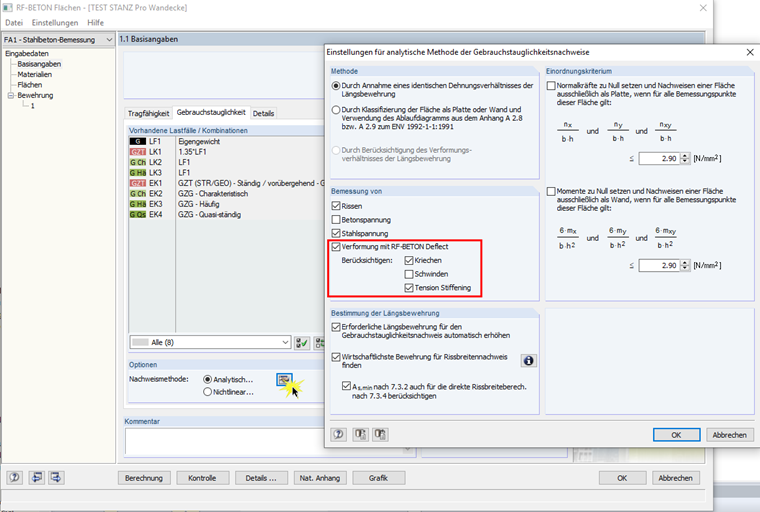Click the Details ... button at bottom
Screen dimensions: 760x512
tap(261, 478)
